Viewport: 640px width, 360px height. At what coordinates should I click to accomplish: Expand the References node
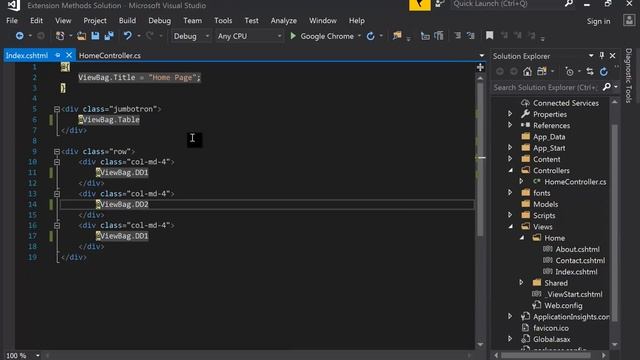pyautogui.click(x=510, y=125)
